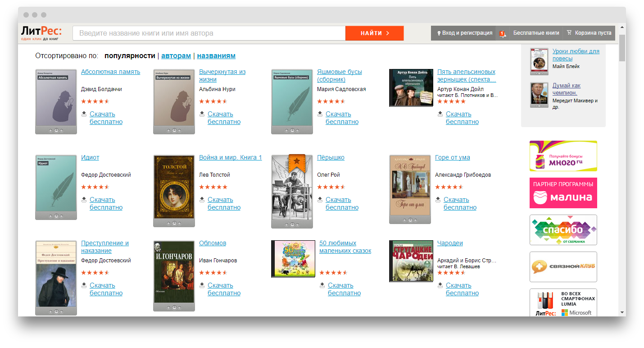The image size is (644, 348).
Task: Open the Малина partner program banner
Action: tap(563, 193)
